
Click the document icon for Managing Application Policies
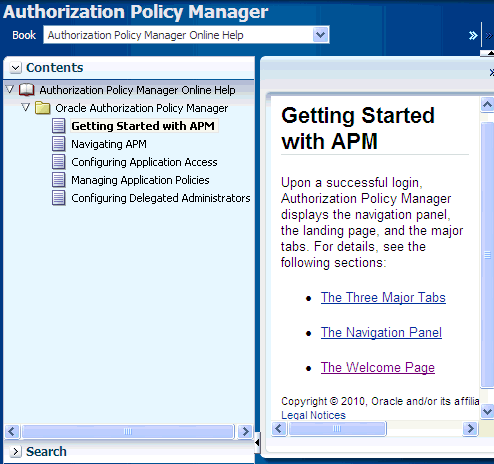point(59,180)
